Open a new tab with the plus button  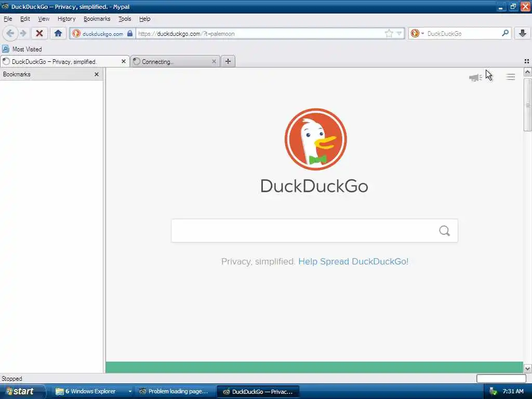[228, 61]
